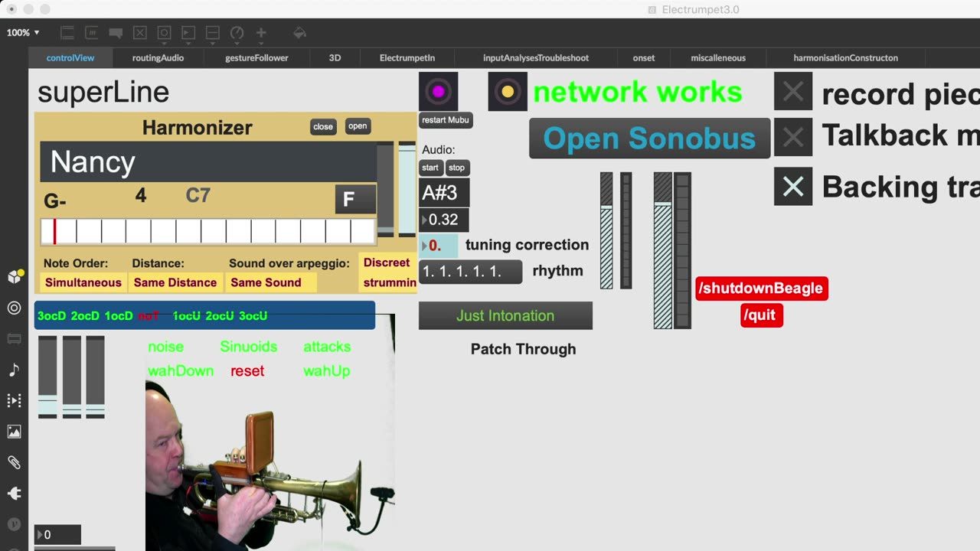Click the rhythm value field
The height and width of the screenshot is (551, 980).
pyautogui.click(x=470, y=272)
